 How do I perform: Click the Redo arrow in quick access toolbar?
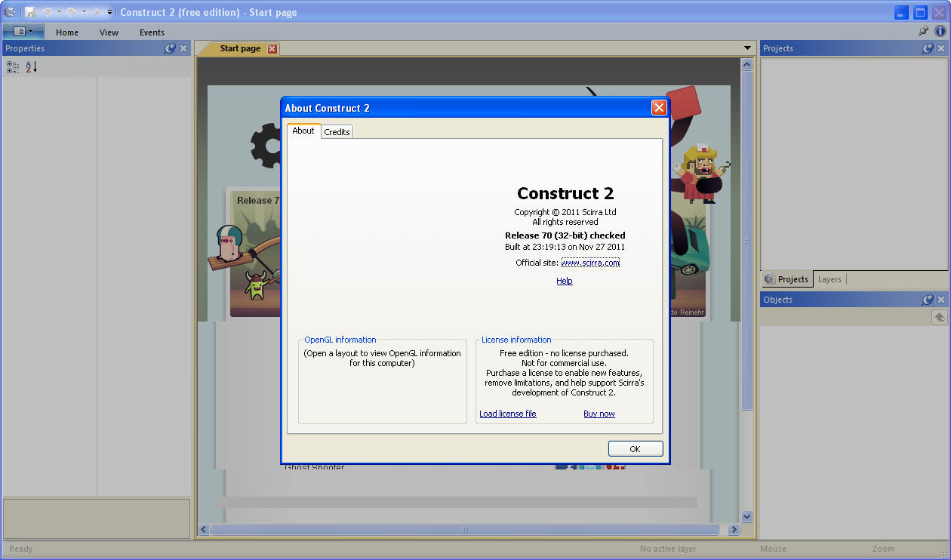click(x=72, y=12)
